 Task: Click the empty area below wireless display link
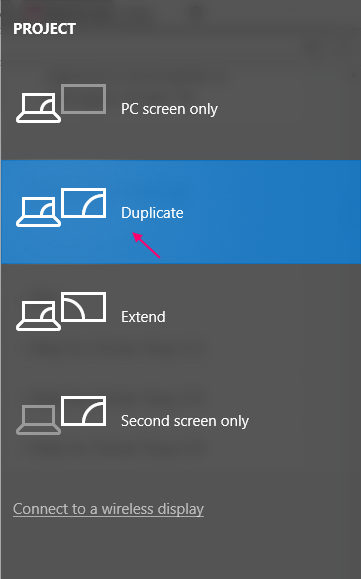pyautogui.click(x=181, y=550)
